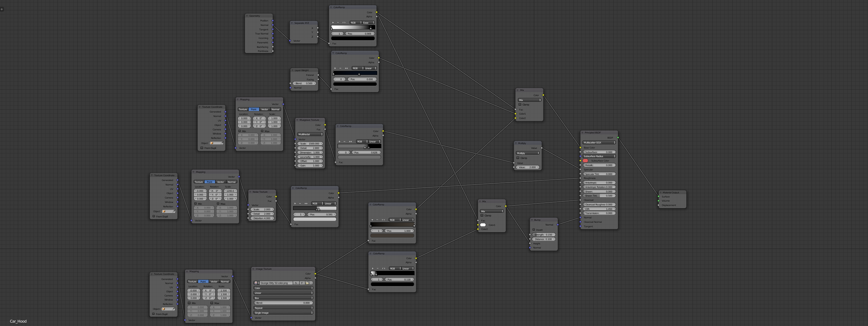The height and width of the screenshot is (326, 868).
Task: Open Multifractal type dropdown in Musgrave Texture
Action: click(x=310, y=134)
